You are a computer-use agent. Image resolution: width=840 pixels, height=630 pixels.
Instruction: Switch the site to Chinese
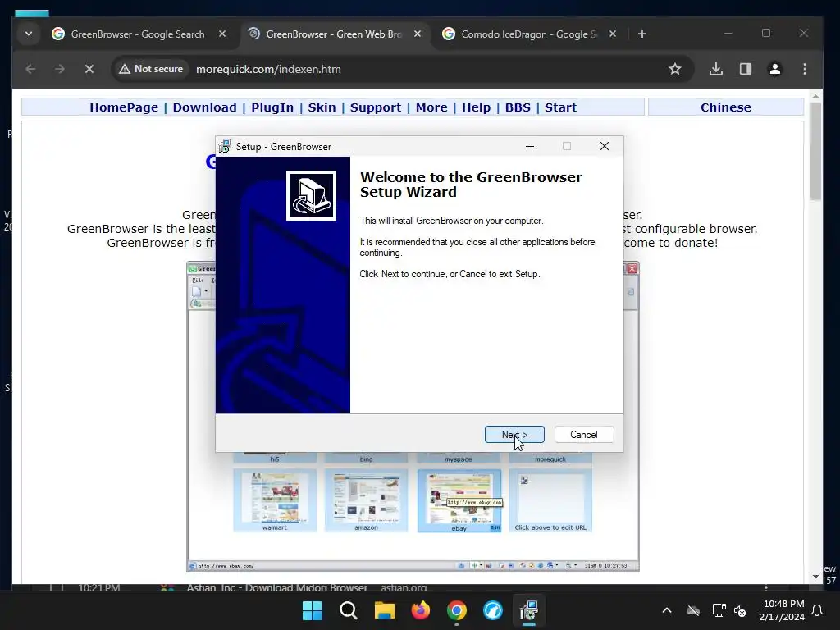tap(726, 107)
